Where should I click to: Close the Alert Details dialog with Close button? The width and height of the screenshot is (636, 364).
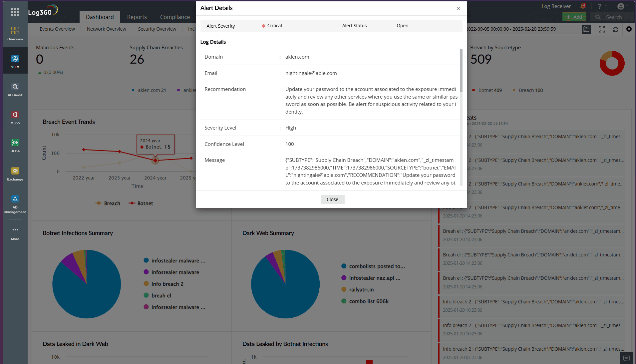[332, 199]
